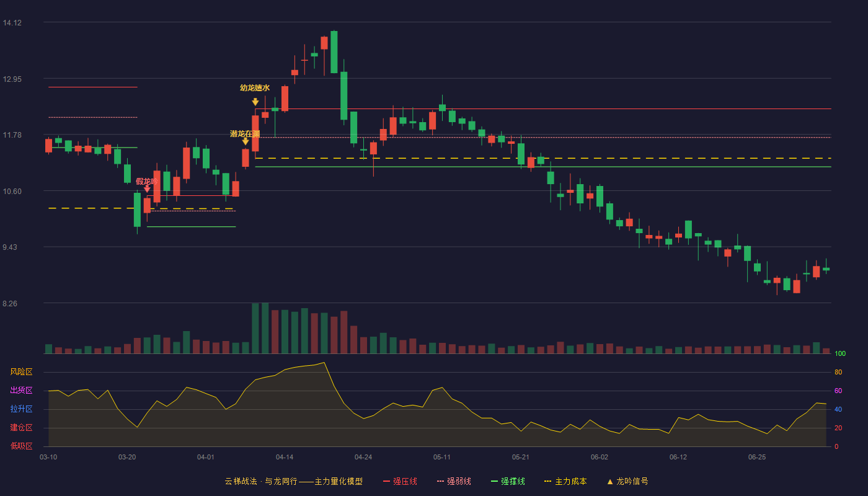
Task: Click the 40 indicator scale label
Action: 838,410
